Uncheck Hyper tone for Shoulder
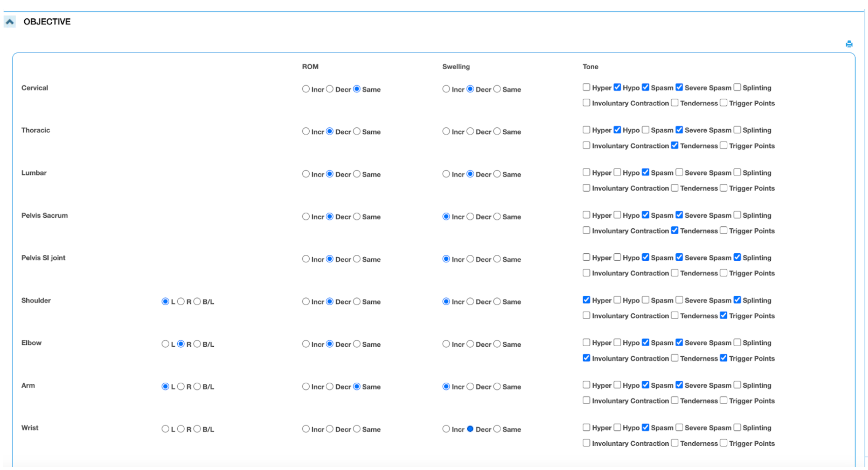 [x=586, y=300]
